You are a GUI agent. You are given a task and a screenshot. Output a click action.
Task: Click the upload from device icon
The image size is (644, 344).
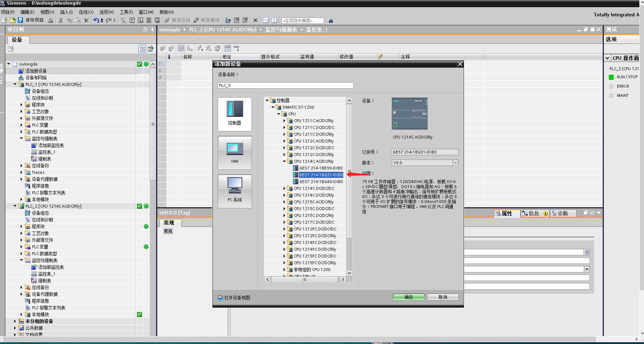click(x=141, y=20)
